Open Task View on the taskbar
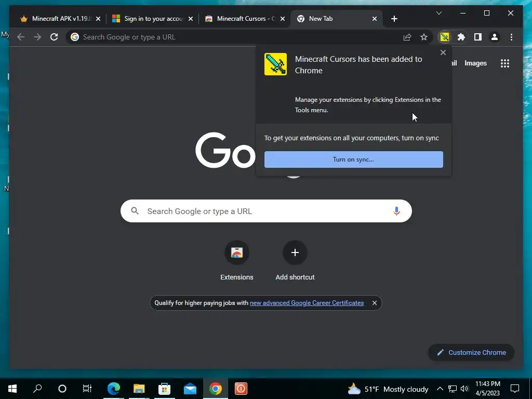 click(87, 389)
